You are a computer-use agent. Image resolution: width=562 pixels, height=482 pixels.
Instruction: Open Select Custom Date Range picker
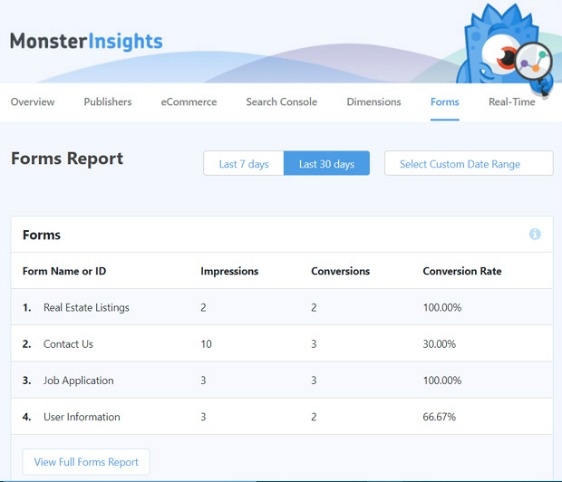point(469,163)
